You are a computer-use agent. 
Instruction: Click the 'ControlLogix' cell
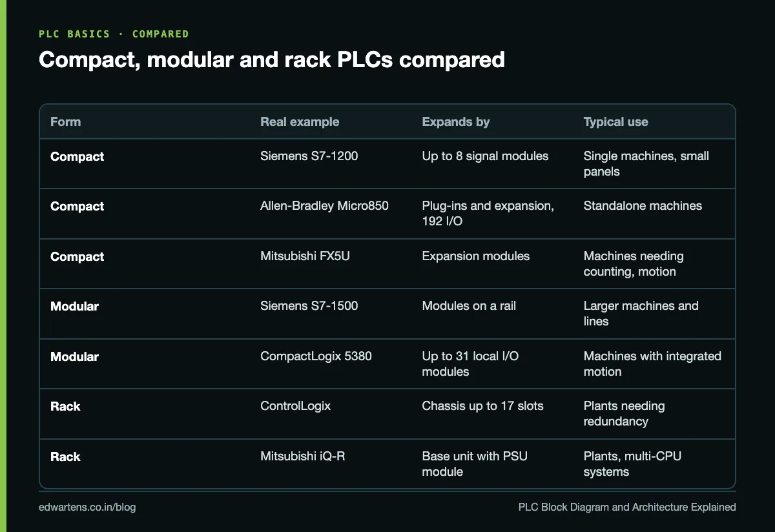coord(295,406)
